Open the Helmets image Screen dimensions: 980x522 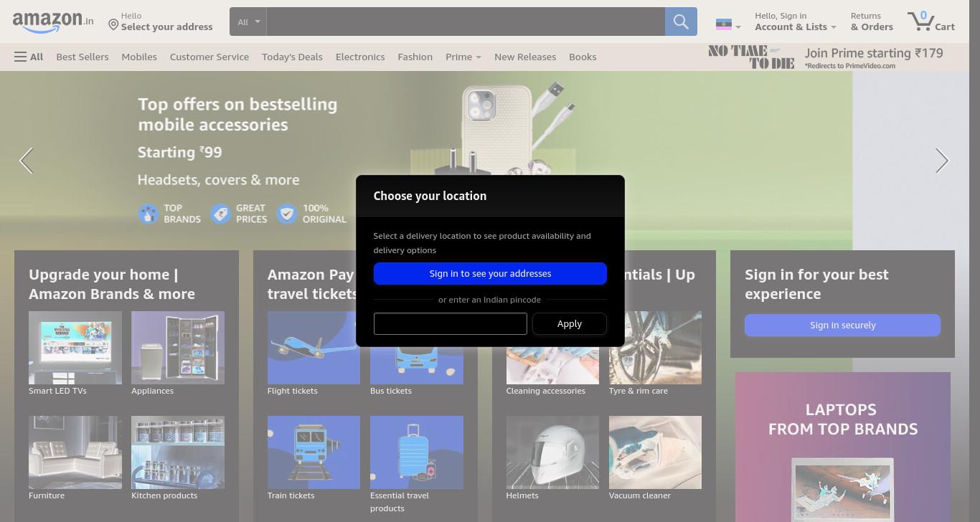552,452
